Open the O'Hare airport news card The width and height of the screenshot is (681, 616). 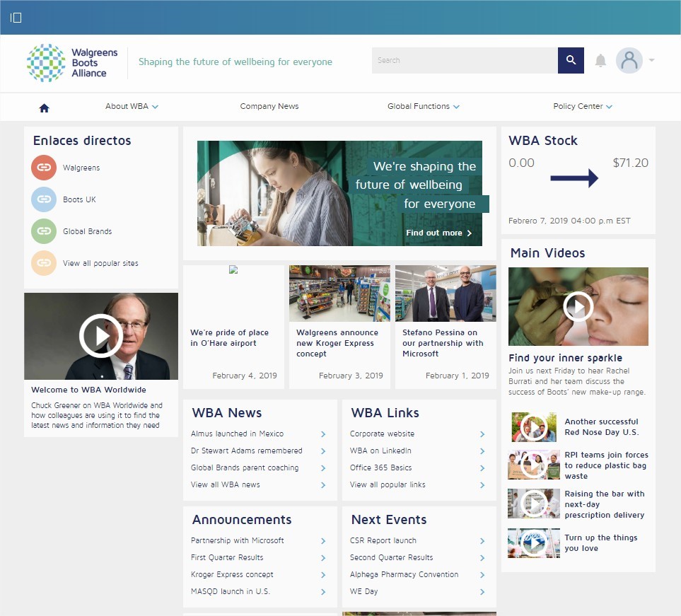click(x=233, y=327)
